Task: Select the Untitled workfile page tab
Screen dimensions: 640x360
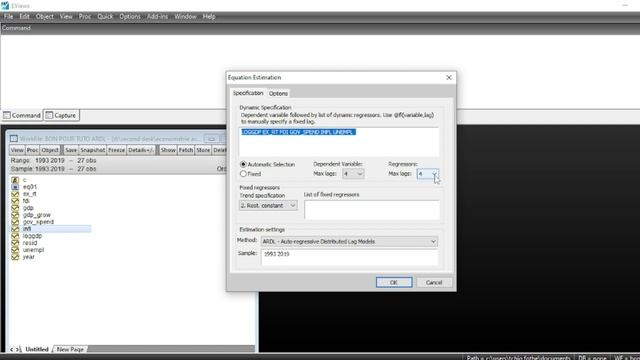Action: click(x=37, y=349)
